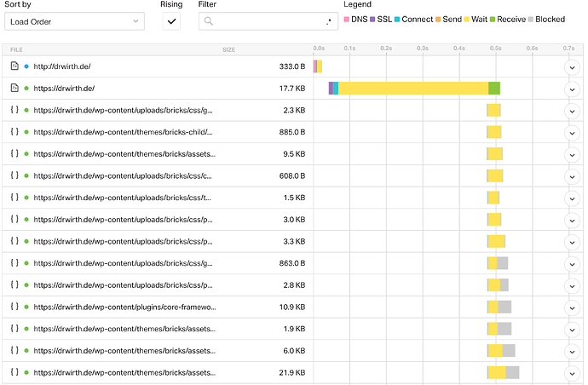The image size is (588, 385).
Task: Toggle the Rising checkbox
Action: click(x=171, y=21)
